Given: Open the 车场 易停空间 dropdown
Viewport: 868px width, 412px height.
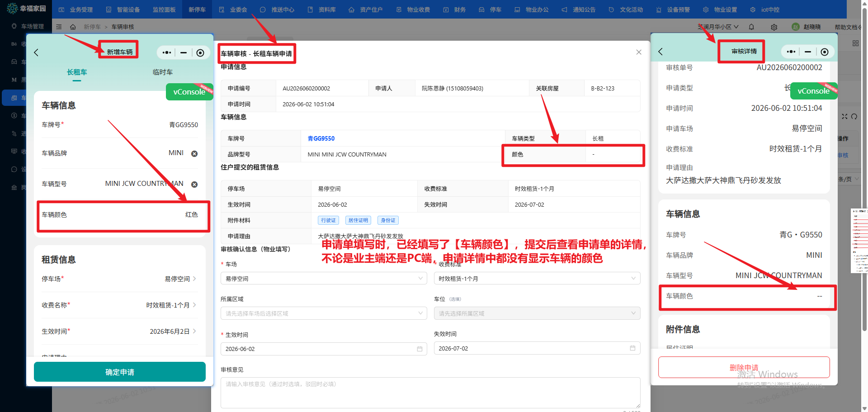Looking at the screenshot, I should coord(324,279).
